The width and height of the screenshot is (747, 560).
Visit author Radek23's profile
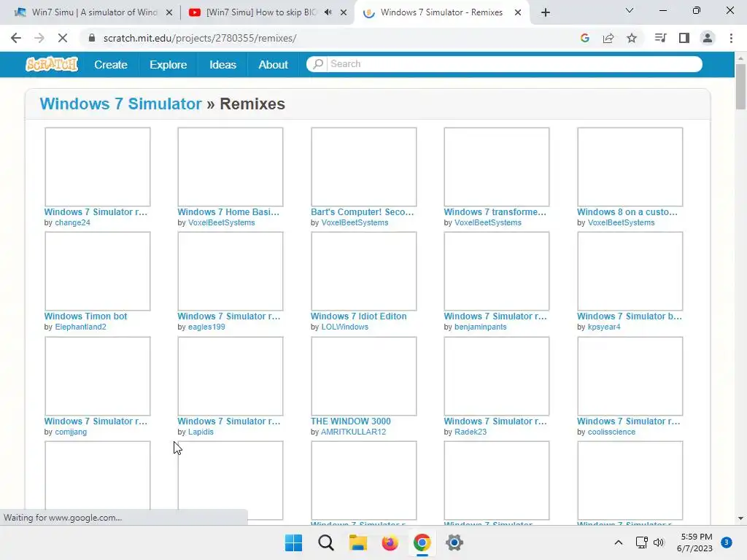[471, 432]
